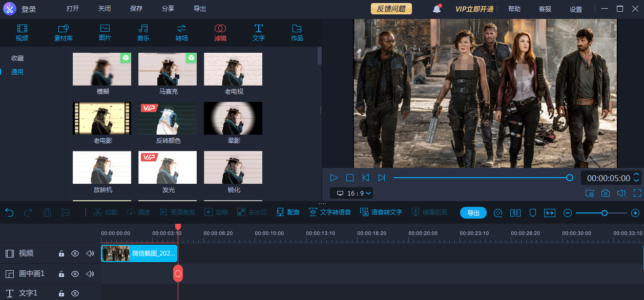
Task: Choose the 老电视 filter thumbnail
Action: (x=233, y=69)
